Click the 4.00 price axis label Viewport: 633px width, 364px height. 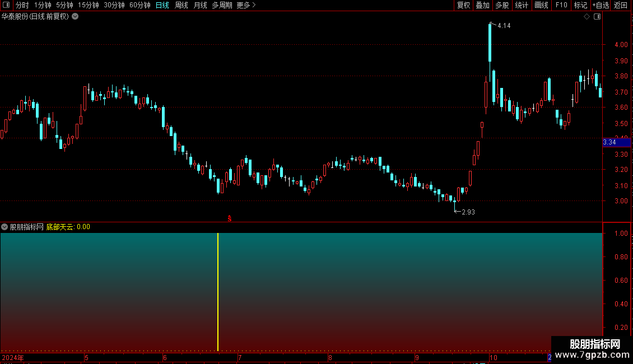click(x=621, y=44)
